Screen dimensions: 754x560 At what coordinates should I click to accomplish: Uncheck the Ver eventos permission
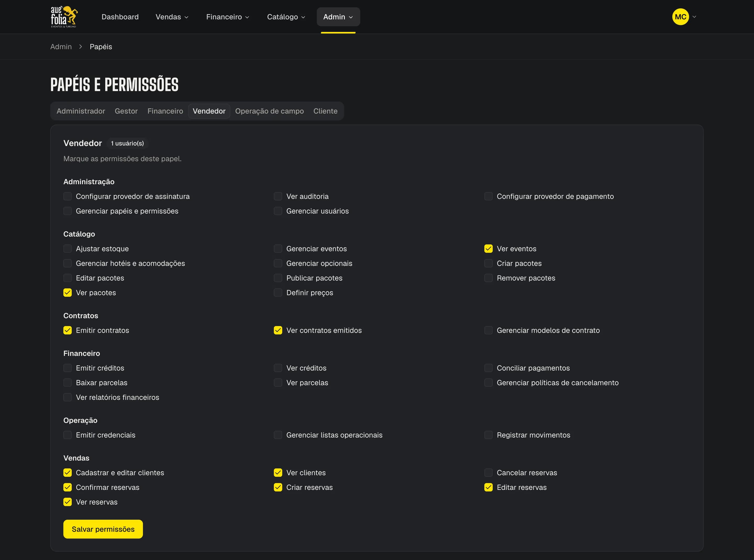pos(488,249)
